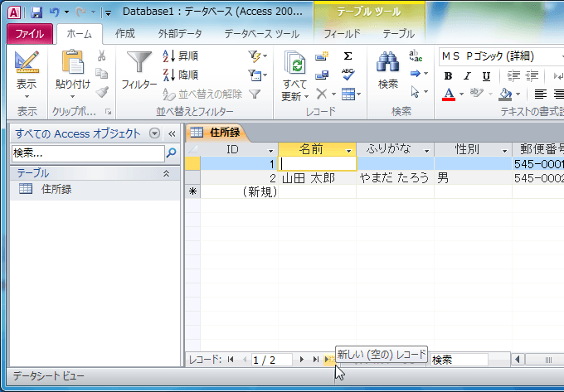Click the horizontal scrollbar left arrow
The width and height of the screenshot is (564, 392).
(x=518, y=360)
